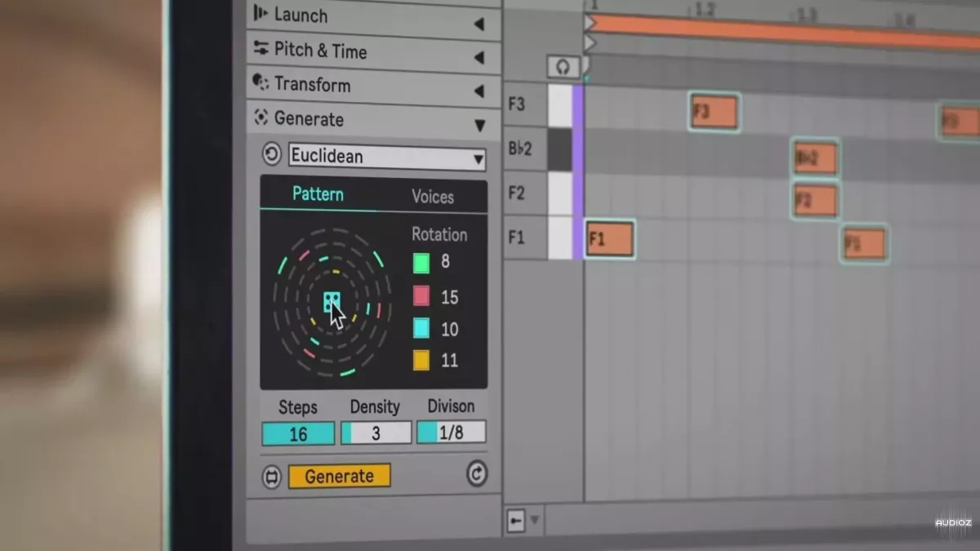Image resolution: width=980 pixels, height=551 pixels.
Task: Click rotation value 10
Action: point(449,329)
